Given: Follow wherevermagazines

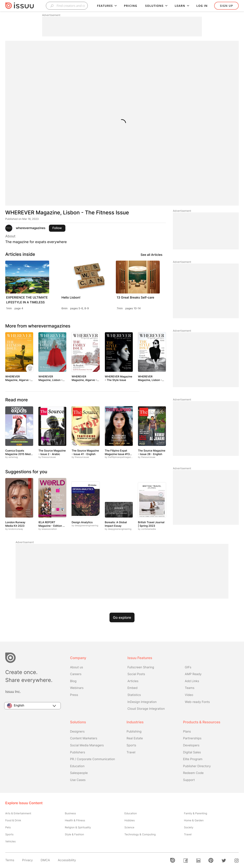Looking at the screenshot, I should coord(57,228).
